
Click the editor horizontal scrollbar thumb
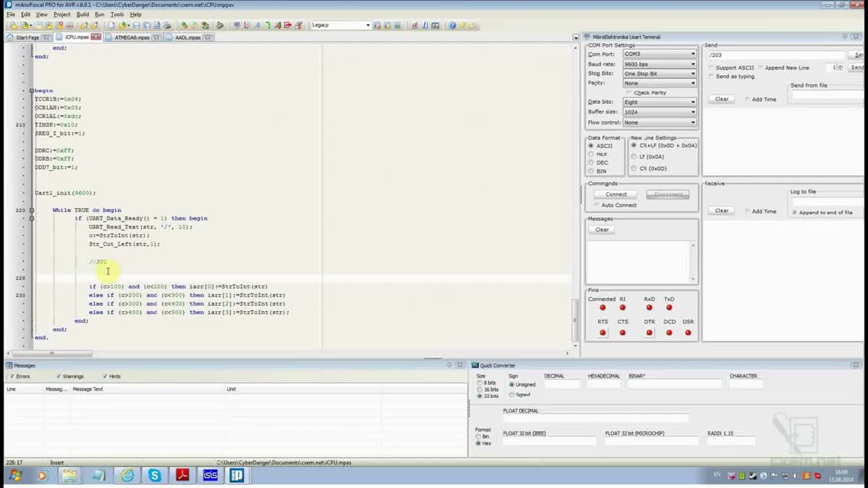pos(51,353)
